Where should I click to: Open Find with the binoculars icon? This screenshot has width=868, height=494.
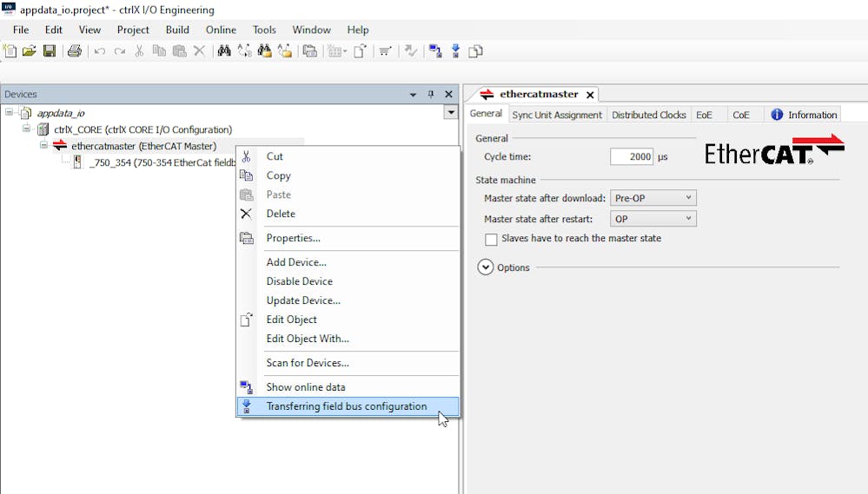(224, 51)
